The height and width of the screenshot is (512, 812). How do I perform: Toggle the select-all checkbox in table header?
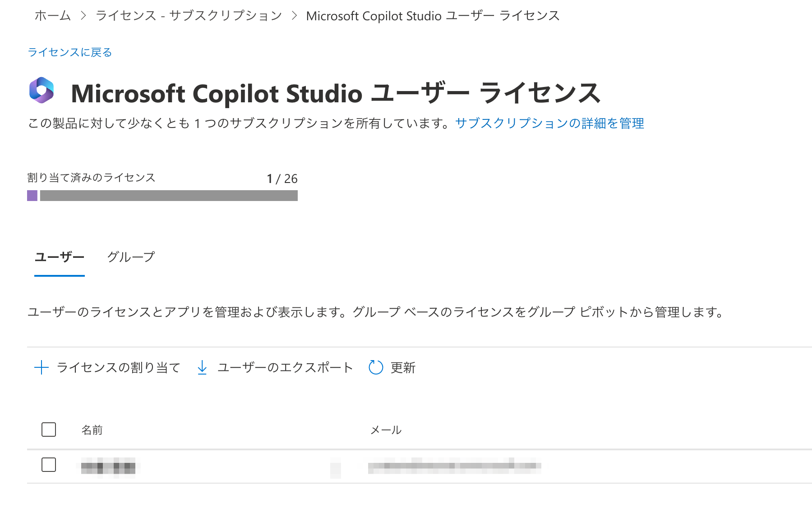pyautogui.click(x=49, y=430)
